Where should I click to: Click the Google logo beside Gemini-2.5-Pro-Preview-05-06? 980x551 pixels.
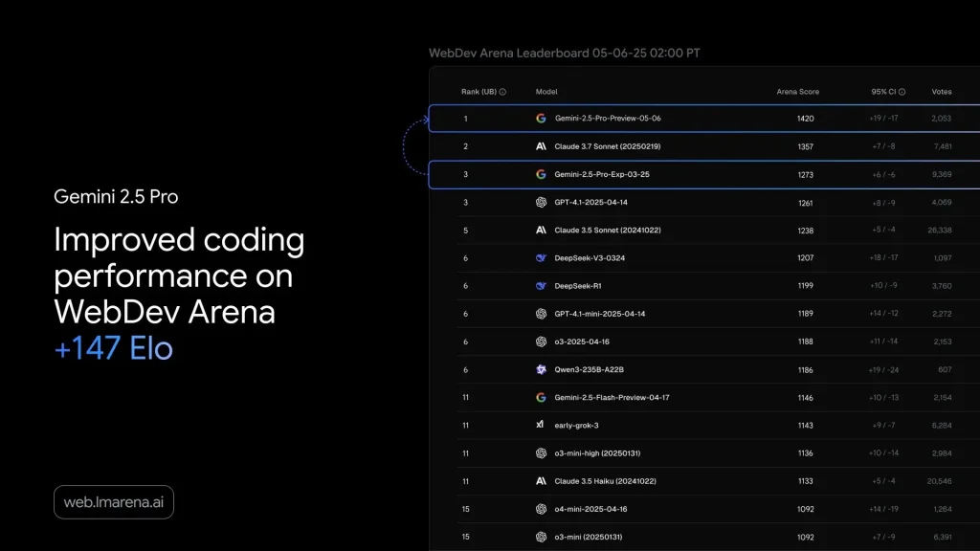click(539, 119)
